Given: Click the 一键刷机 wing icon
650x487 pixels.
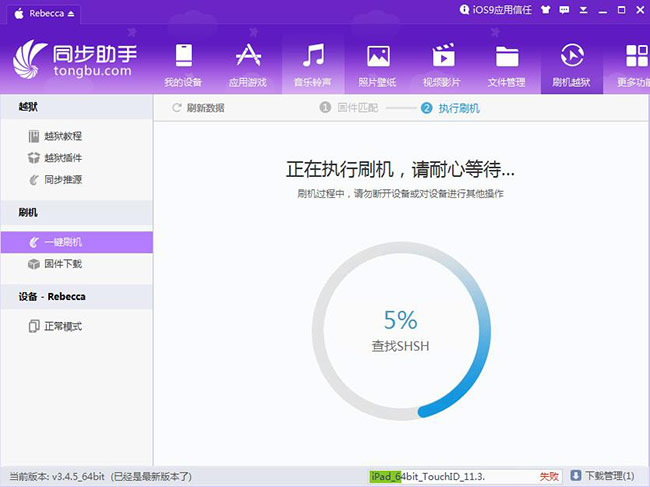Looking at the screenshot, I should tap(34, 242).
